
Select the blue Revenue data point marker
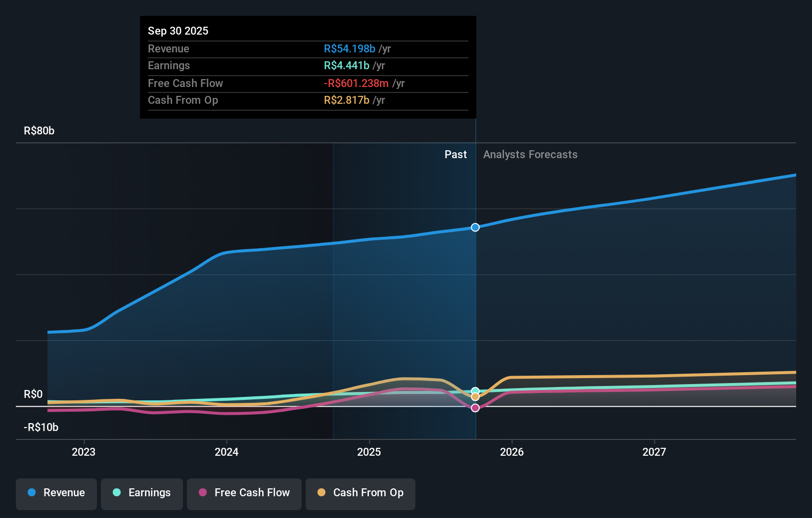[475, 227]
